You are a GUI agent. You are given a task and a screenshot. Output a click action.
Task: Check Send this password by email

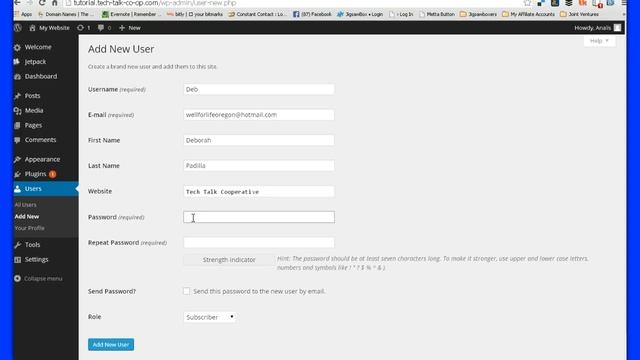coord(187,291)
